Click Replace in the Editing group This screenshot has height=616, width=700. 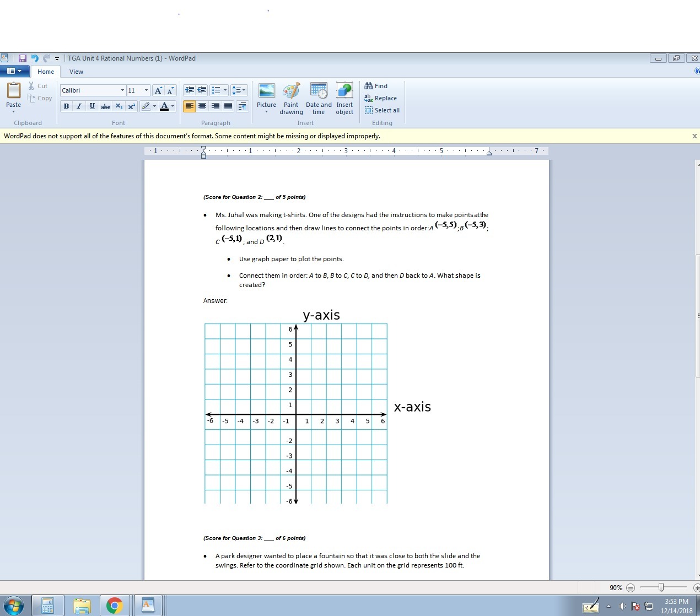coord(380,98)
